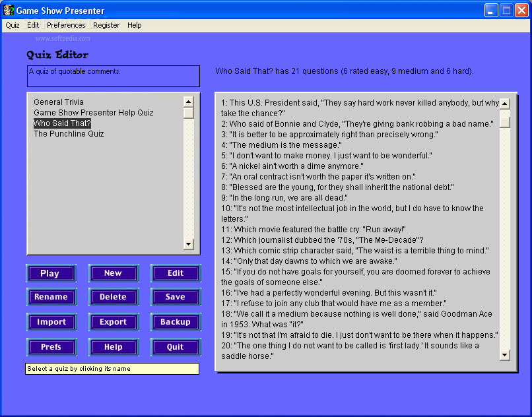This screenshot has height=417, width=532.
Task: Click the Import button
Action: point(51,322)
